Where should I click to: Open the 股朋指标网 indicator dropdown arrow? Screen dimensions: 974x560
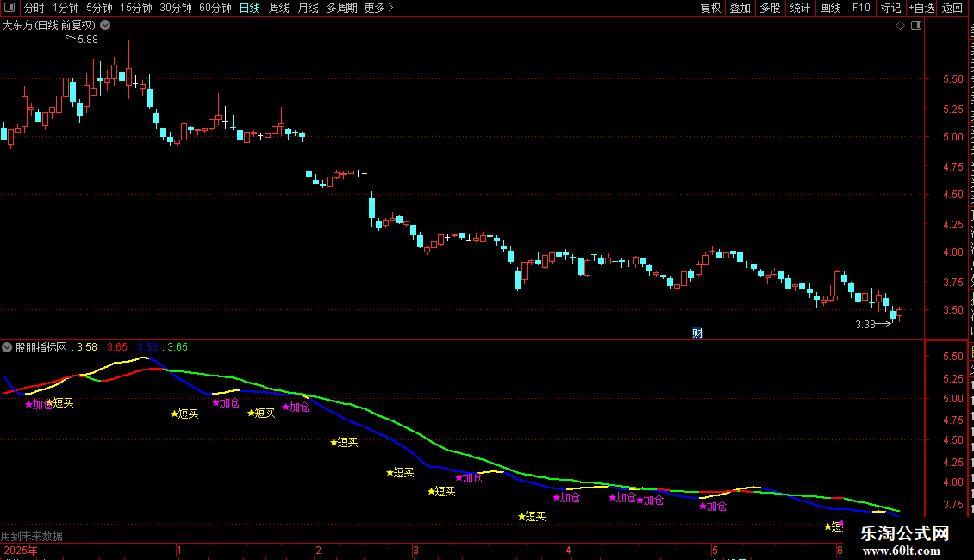(x=7, y=348)
